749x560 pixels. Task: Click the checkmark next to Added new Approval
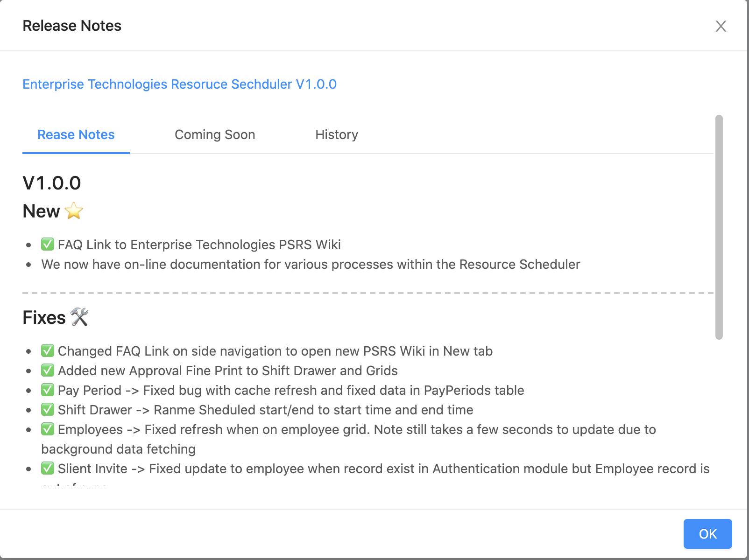coord(48,370)
